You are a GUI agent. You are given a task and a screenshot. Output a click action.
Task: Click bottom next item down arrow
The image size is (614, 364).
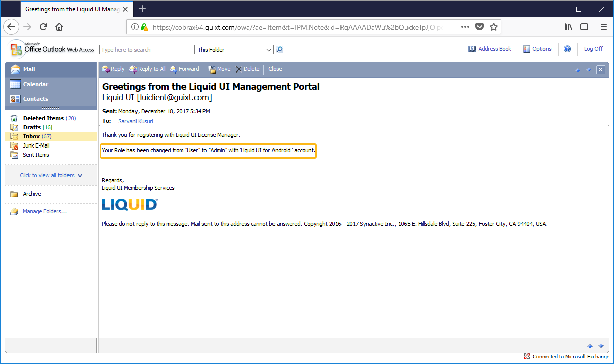coord(601,346)
